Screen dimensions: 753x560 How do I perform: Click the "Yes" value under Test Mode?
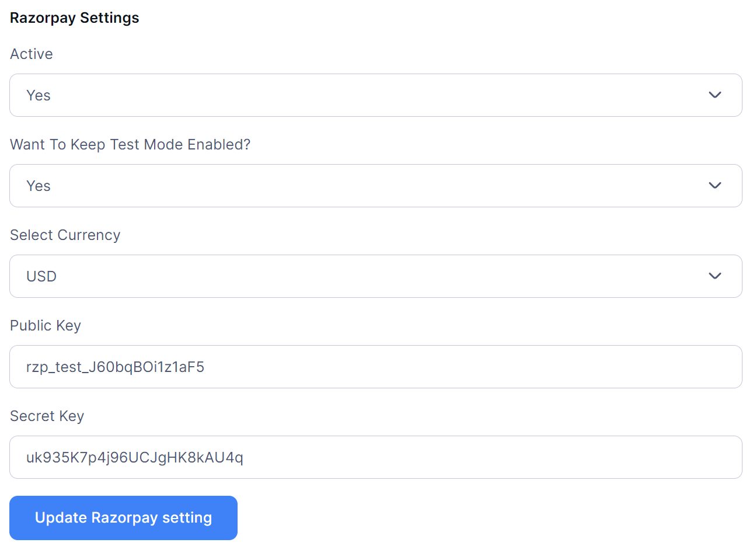tap(39, 186)
